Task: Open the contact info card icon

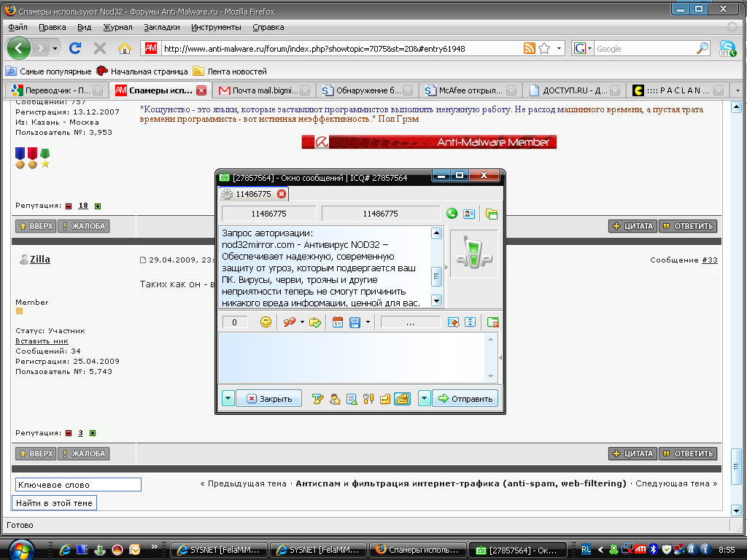Action: click(x=469, y=214)
